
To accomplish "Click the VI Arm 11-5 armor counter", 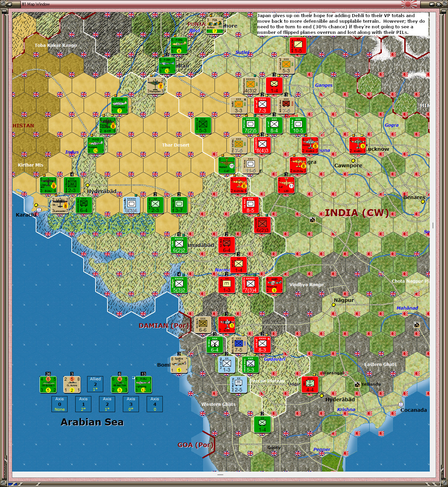I will [251, 165].
